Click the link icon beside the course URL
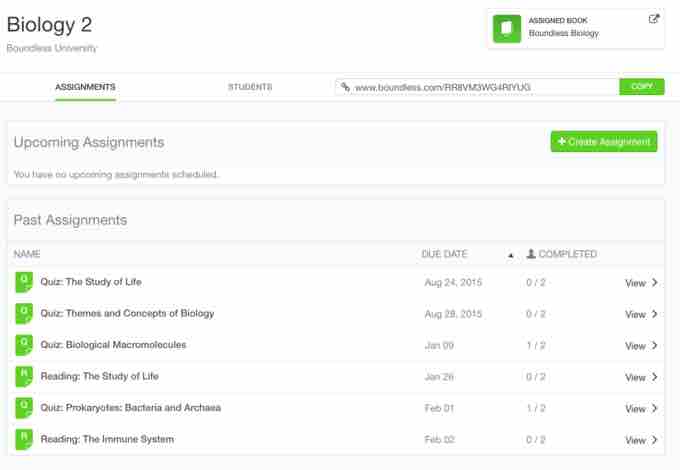This screenshot has width=680, height=470. [x=346, y=88]
